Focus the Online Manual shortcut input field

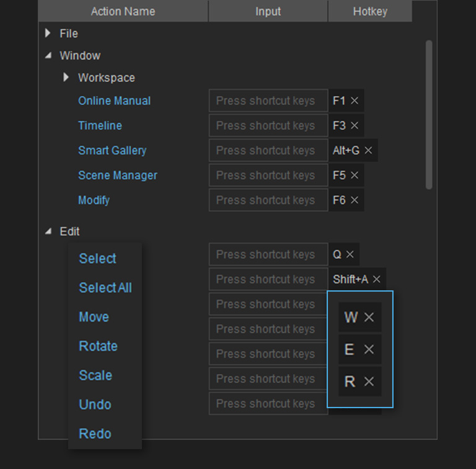tap(268, 100)
